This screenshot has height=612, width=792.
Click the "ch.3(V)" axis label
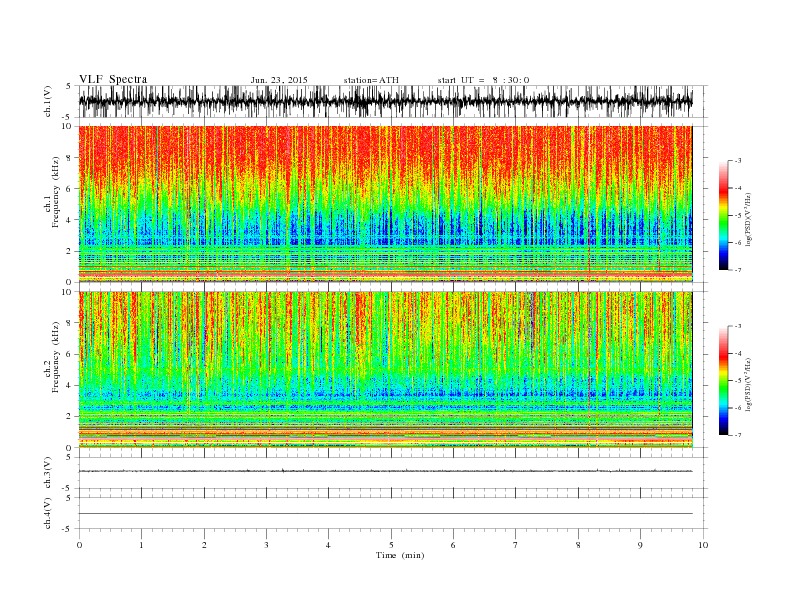48,473
